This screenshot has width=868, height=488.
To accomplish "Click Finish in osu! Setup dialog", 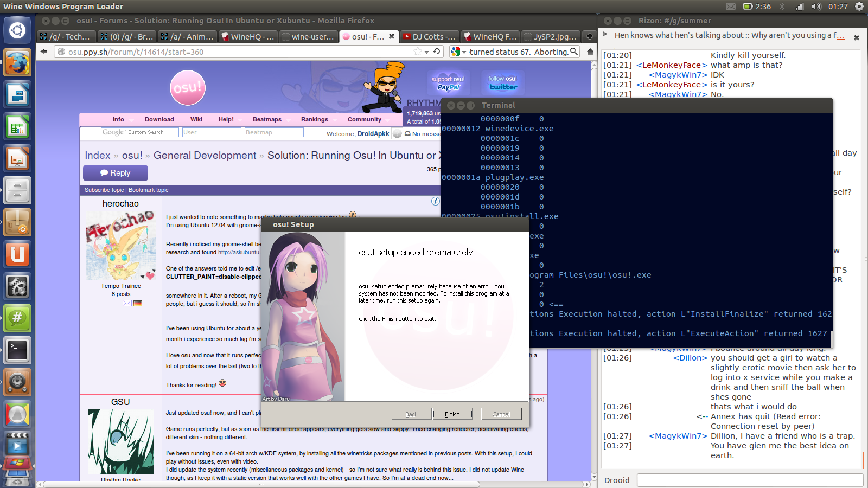I will 452,414.
